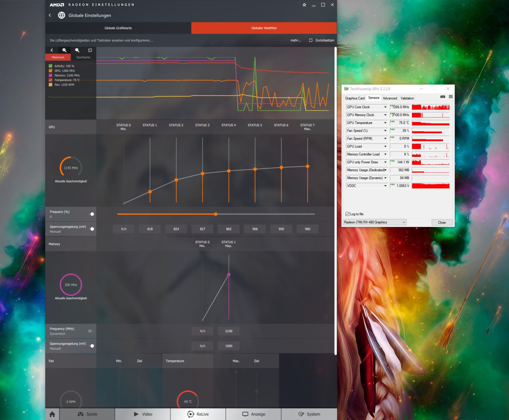The image size is (509, 420).
Task: Select the Durchschn. graph view tab
Action: coord(84,57)
